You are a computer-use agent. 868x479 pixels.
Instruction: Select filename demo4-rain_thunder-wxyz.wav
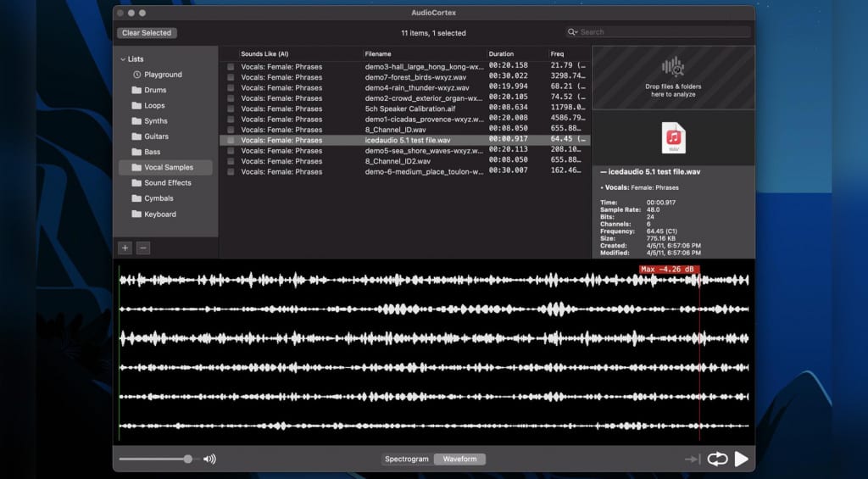(x=417, y=87)
